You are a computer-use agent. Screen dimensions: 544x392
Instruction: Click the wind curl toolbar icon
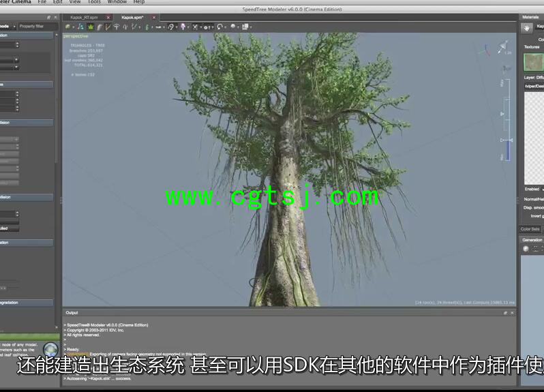(x=170, y=27)
